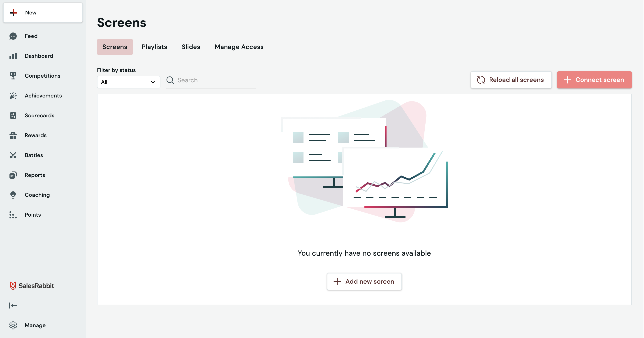
Task: Open Points dotted grid icon
Action: click(x=13, y=215)
